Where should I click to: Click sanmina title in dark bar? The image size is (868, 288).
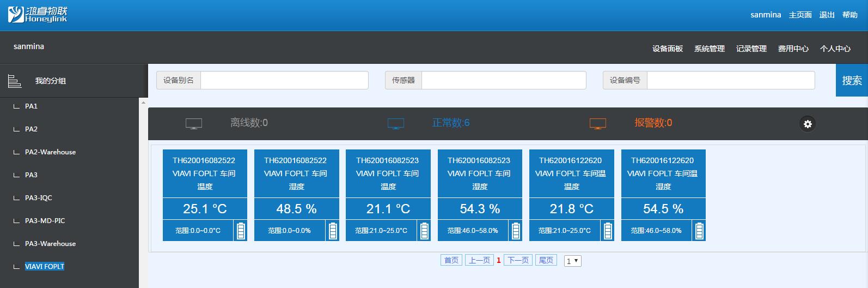coord(29,46)
